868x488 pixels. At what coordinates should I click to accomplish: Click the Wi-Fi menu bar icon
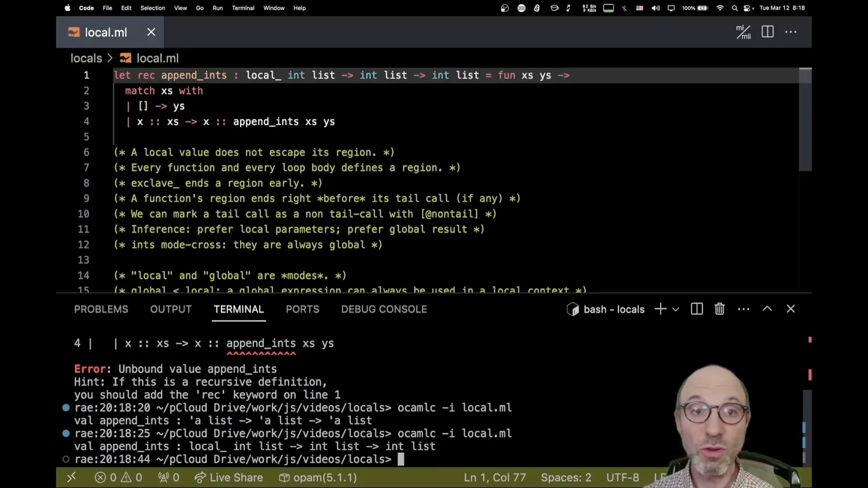coord(720,8)
